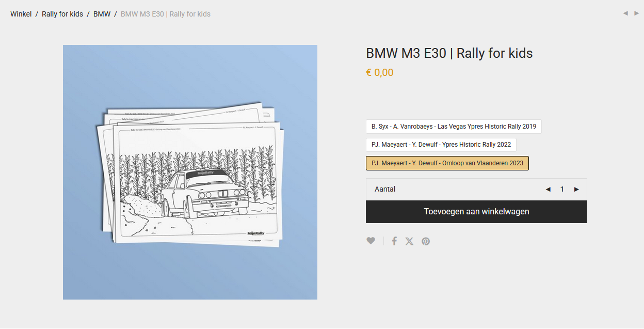Go to BMW breadcrumb category
This screenshot has height=329, width=644.
(x=102, y=14)
